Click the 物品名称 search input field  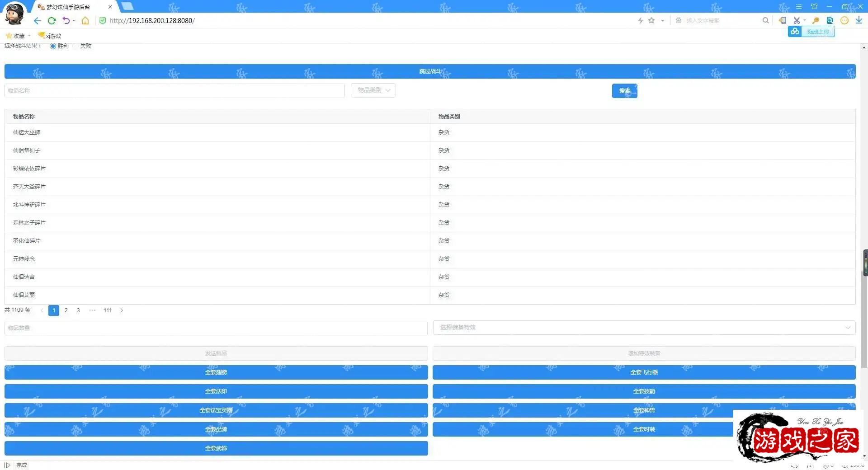coord(175,91)
